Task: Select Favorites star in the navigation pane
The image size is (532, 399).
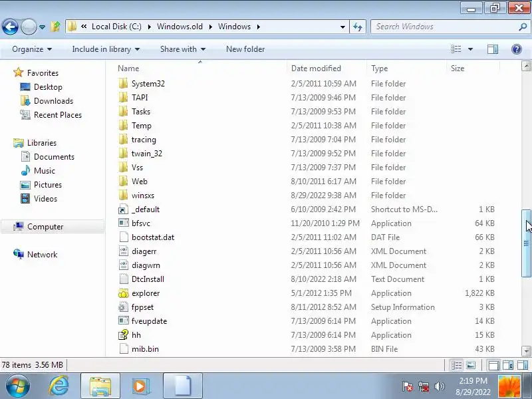Action: [x=18, y=72]
